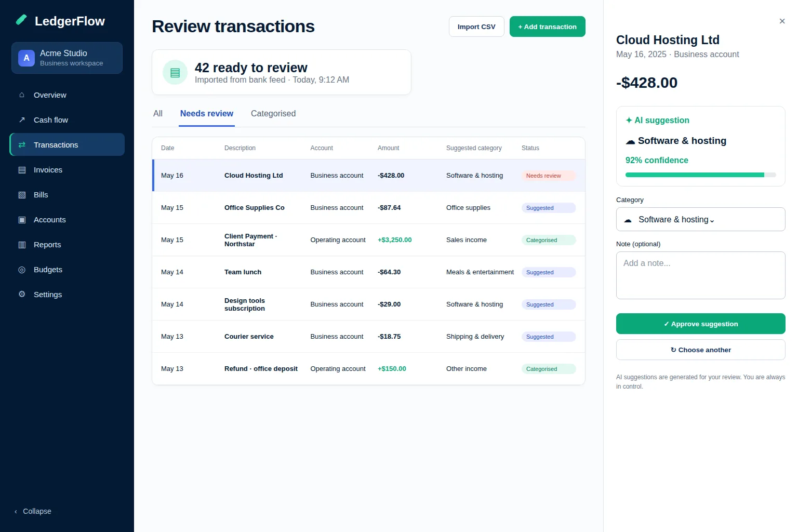Go to Invoices page
Viewport: 798px width, 532px height.
pyautogui.click(x=67, y=170)
